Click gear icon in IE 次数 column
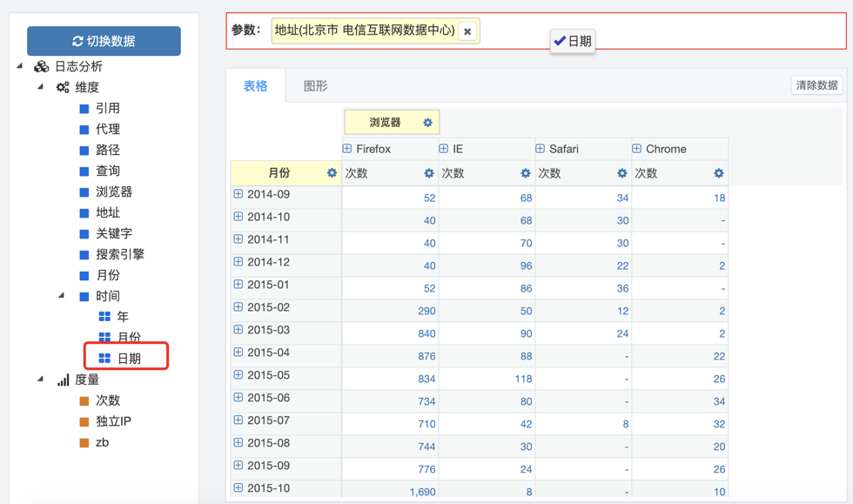 (525, 173)
